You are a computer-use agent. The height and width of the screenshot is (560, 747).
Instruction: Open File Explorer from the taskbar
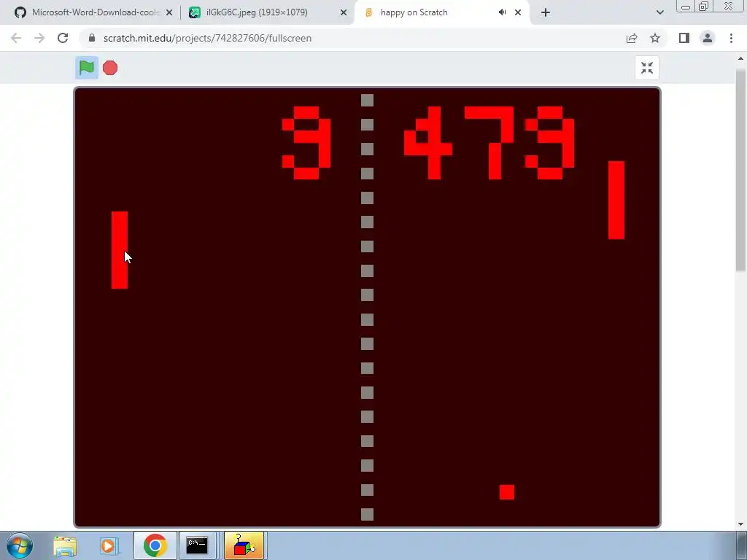[65, 545]
